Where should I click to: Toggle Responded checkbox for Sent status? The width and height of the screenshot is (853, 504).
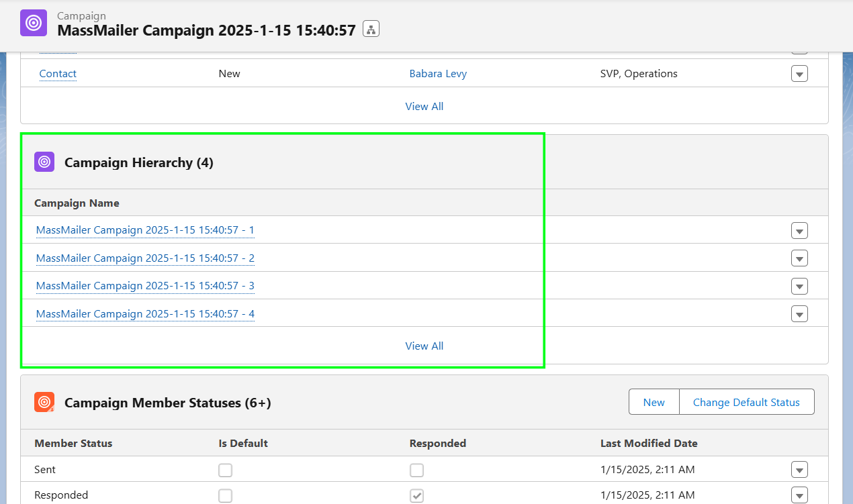click(x=416, y=470)
